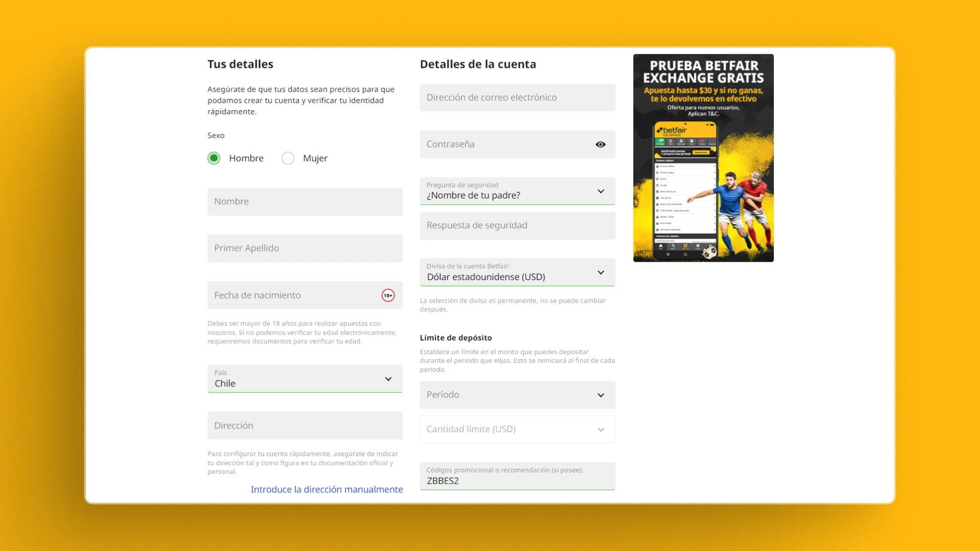980x551 pixels.
Task: Click the Dirección input field
Action: point(305,425)
